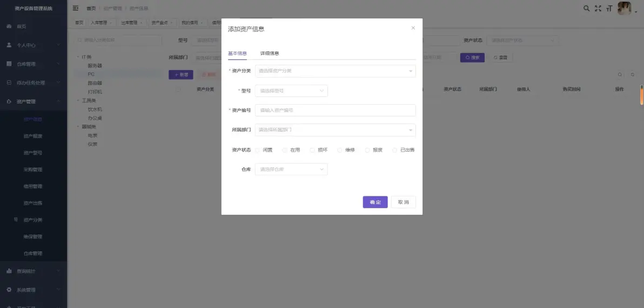Viewport: 644px width, 308px height.
Task: Open 资产型号 in the sidebar
Action: (x=33, y=153)
